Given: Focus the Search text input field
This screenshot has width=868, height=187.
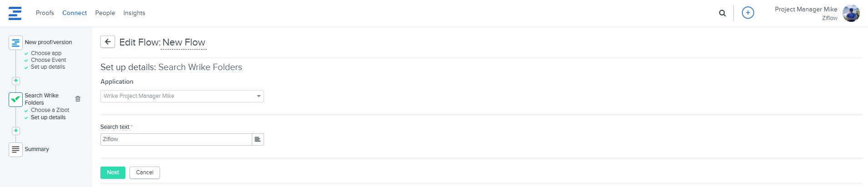Looking at the screenshot, I should (x=176, y=139).
